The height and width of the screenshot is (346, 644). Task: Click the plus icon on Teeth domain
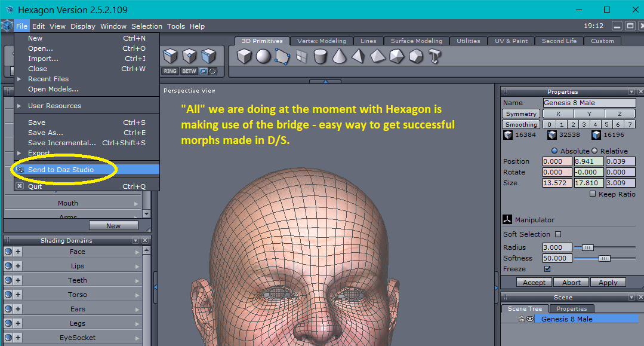click(x=18, y=281)
